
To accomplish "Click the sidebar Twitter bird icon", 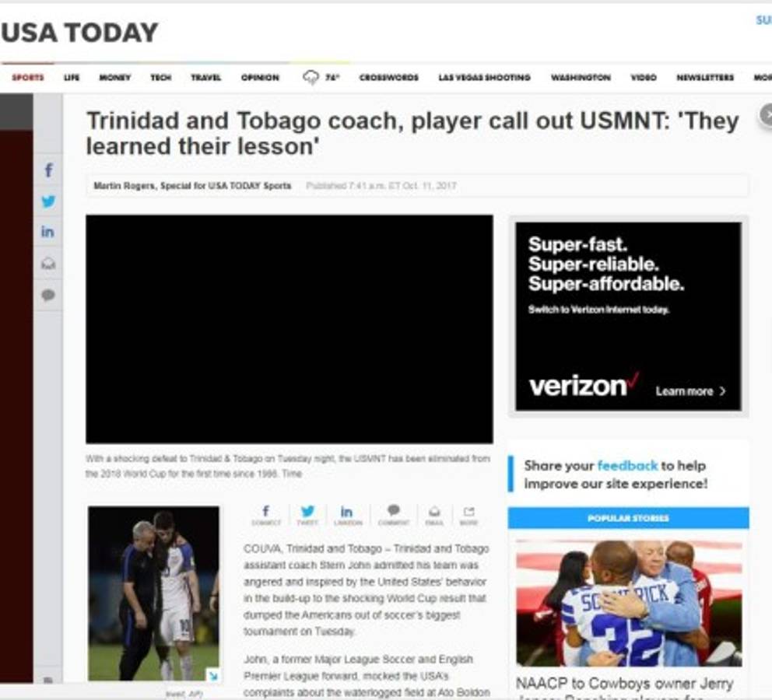I will pyautogui.click(x=48, y=201).
